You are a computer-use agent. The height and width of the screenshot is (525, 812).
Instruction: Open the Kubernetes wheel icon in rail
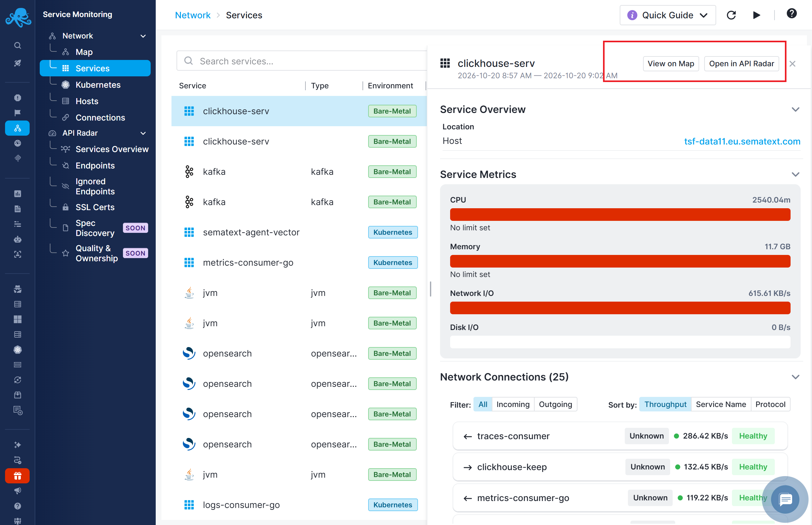click(x=17, y=350)
